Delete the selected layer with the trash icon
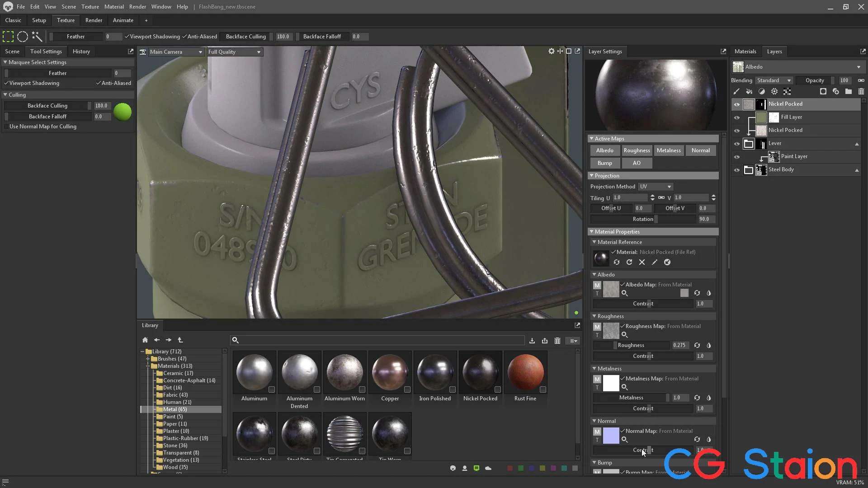This screenshot has width=868, height=488. tap(861, 91)
